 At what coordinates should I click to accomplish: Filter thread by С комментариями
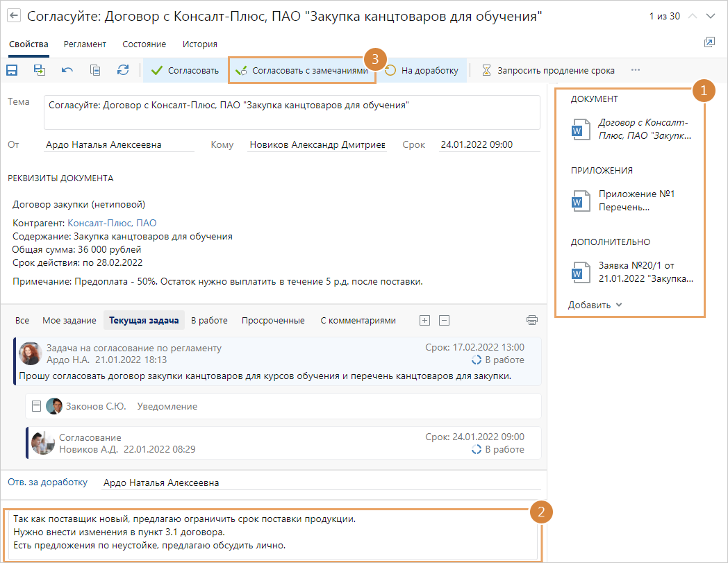(x=358, y=320)
